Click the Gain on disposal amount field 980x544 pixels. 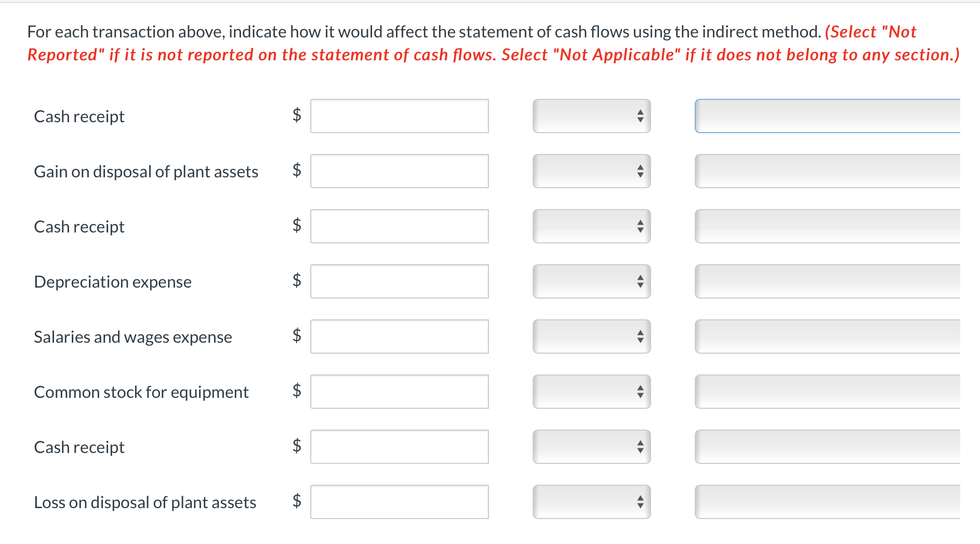point(399,171)
